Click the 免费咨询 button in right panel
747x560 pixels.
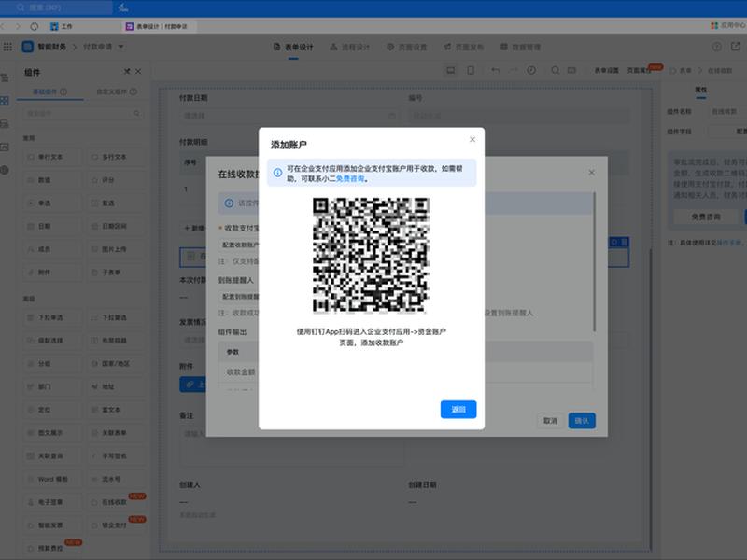[706, 217]
